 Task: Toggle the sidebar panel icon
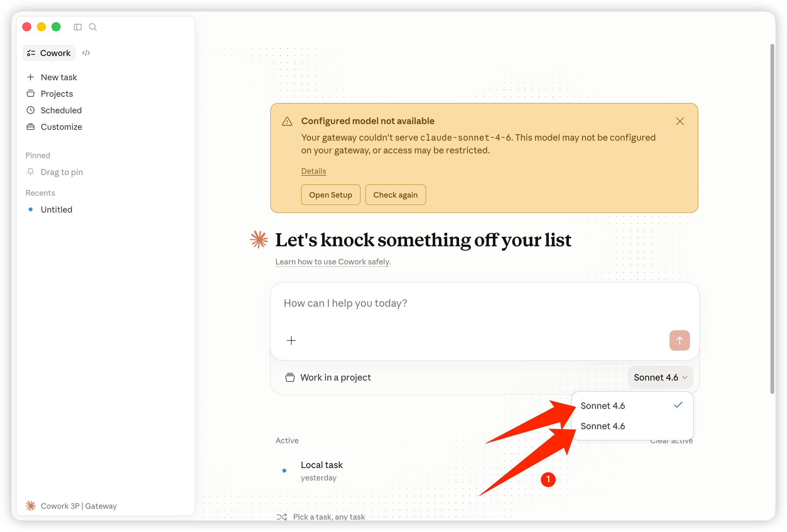click(78, 27)
